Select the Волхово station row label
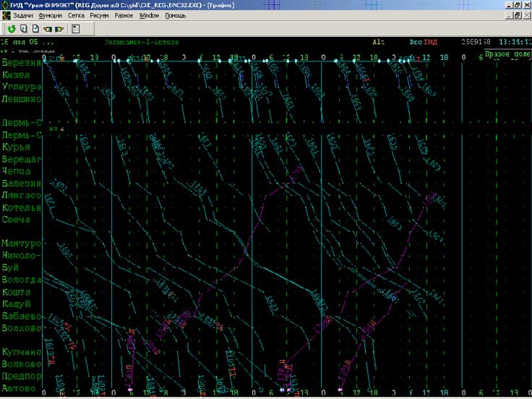Viewport: 532px width, 399px height. (x=22, y=328)
